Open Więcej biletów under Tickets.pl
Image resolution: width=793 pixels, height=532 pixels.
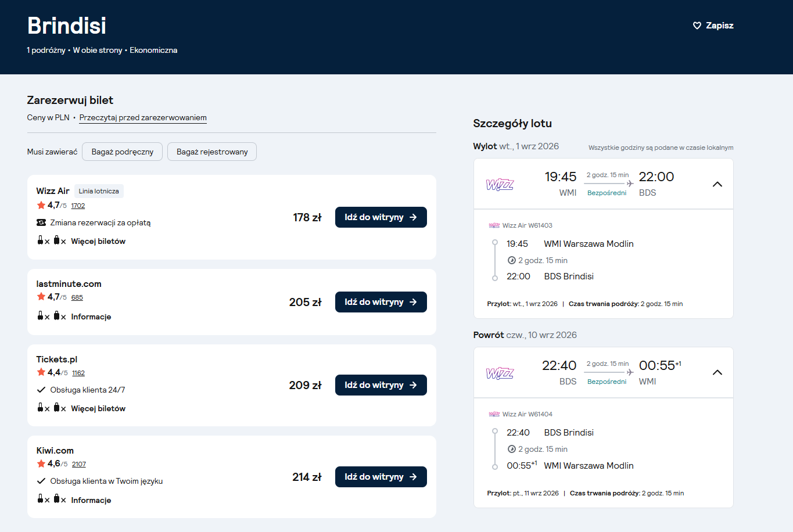tap(98, 408)
